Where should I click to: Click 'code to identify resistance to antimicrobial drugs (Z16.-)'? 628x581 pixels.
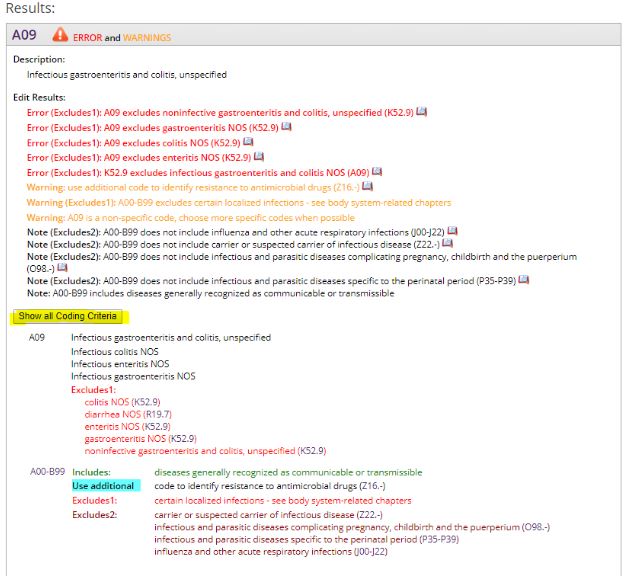coord(270,486)
